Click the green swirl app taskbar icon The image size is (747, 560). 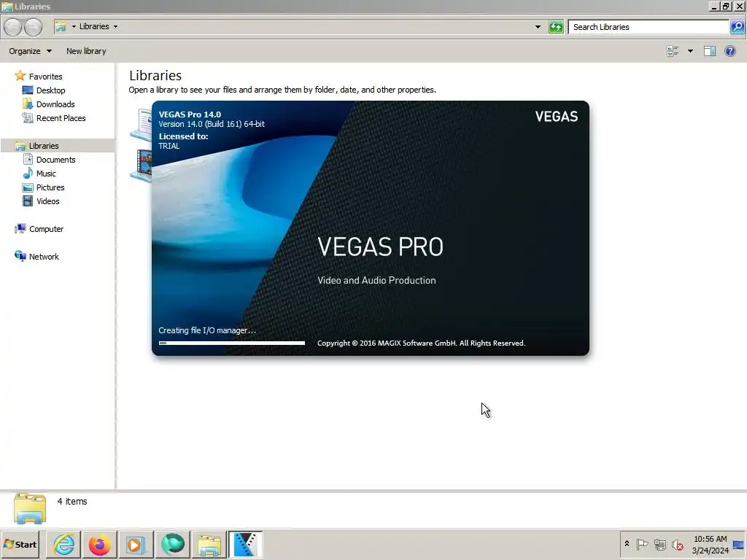click(x=172, y=544)
